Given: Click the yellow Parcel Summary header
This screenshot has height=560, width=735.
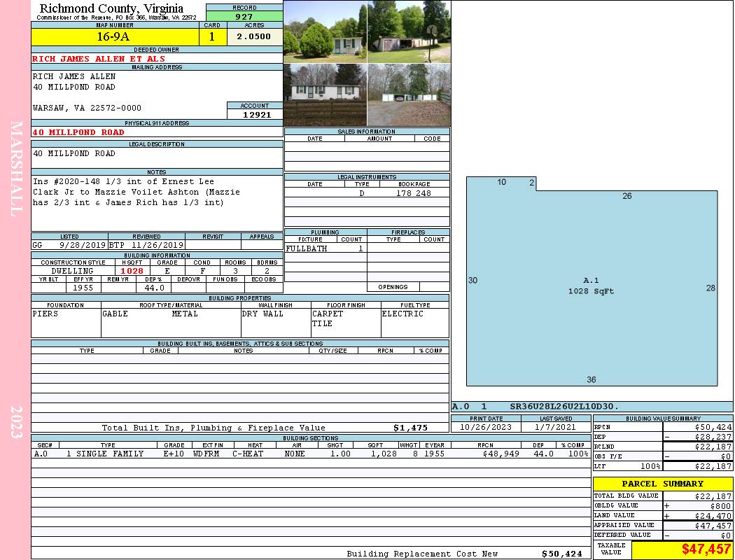Looking at the screenshot, I should (662, 484).
